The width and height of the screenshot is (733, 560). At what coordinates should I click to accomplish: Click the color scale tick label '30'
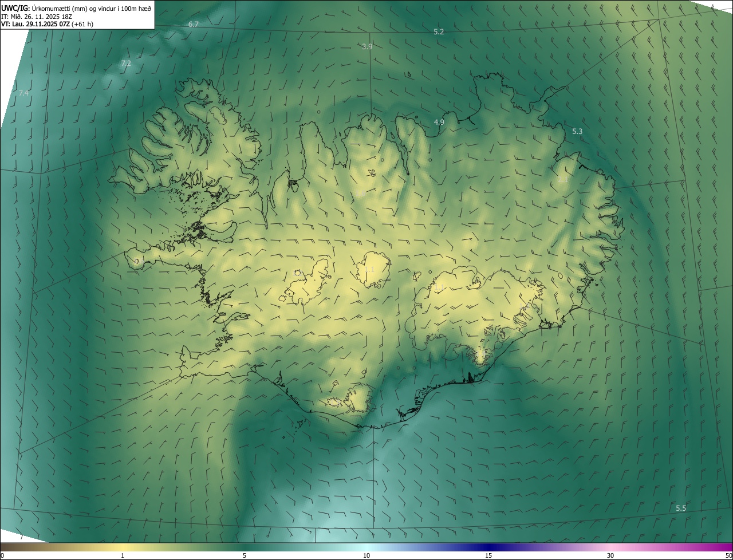click(610, 555)
